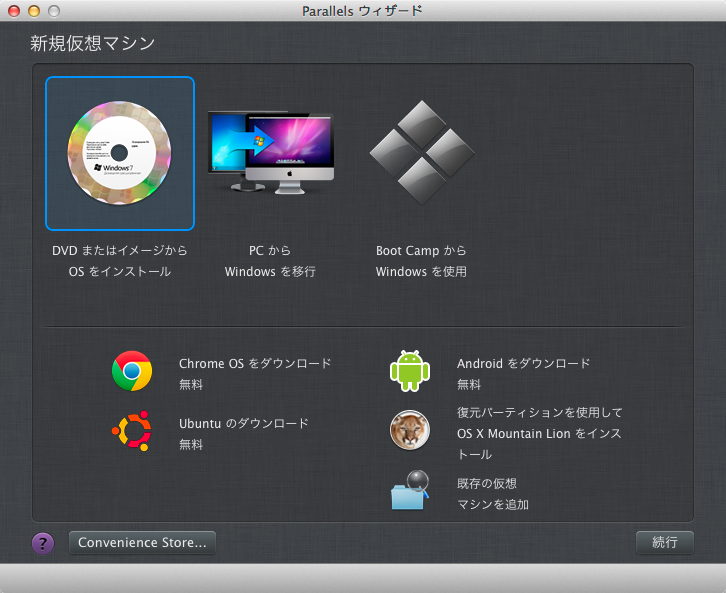Image resolution: width=726 pixels, height=593 pixels.
Task: Click 無料 under Android
Action: pos(469,384)
